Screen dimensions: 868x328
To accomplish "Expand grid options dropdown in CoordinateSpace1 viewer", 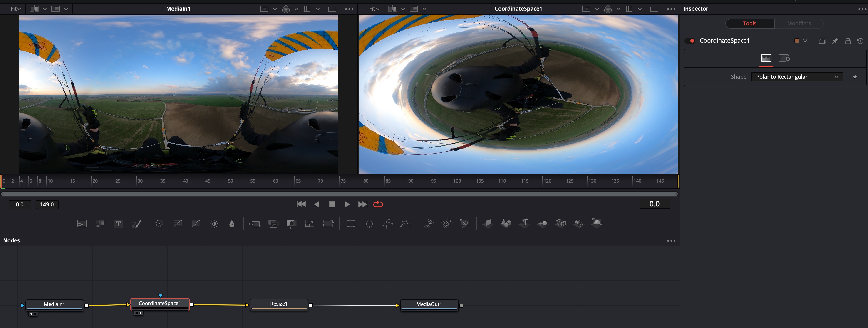I will [640, 9].
